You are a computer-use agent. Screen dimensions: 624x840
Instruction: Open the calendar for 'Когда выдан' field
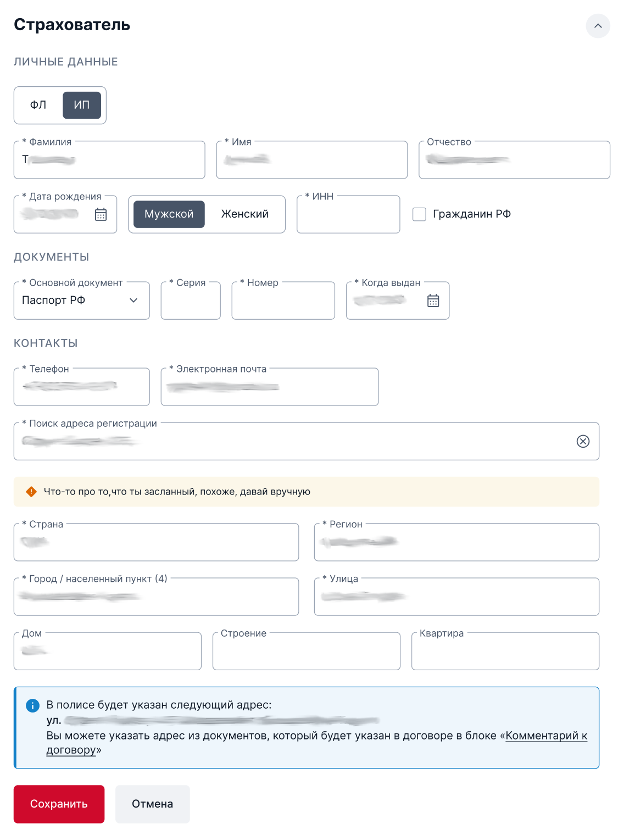(433, 301)
